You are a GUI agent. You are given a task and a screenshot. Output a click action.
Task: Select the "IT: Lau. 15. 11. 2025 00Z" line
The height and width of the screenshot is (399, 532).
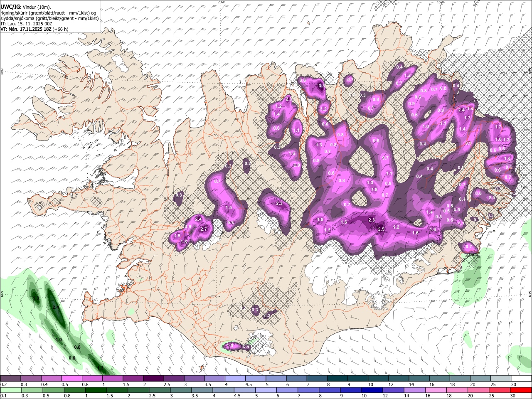[26, 24]
